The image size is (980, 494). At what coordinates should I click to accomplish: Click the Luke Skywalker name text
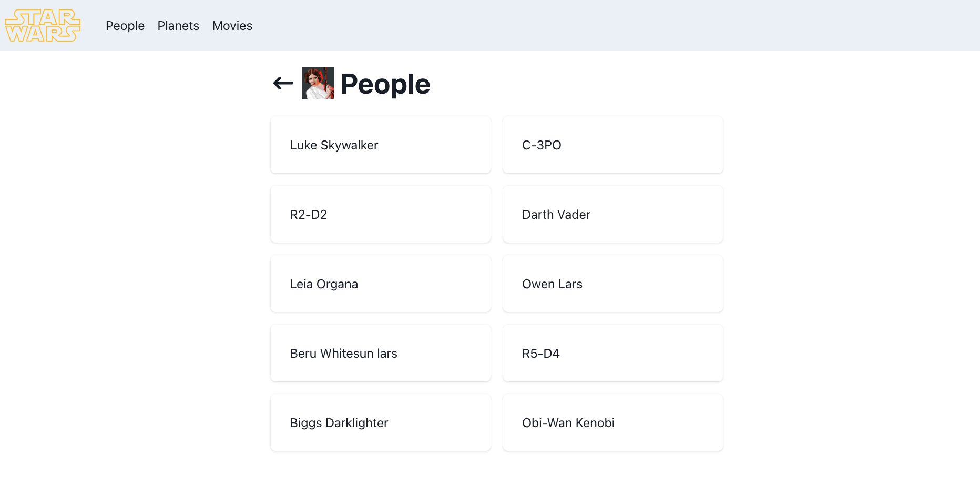pos(334,145)
